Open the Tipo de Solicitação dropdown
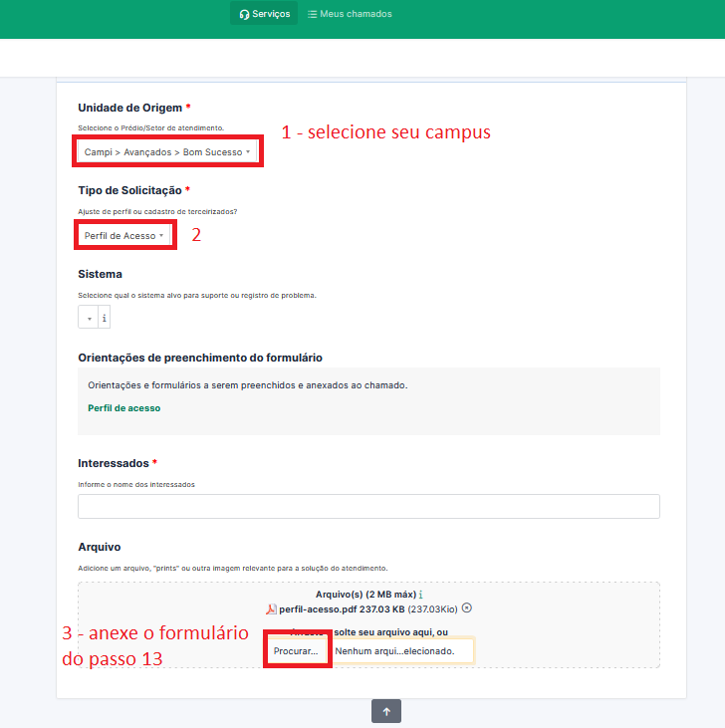Viewport: 725px width, 728px height. [124, 235]
